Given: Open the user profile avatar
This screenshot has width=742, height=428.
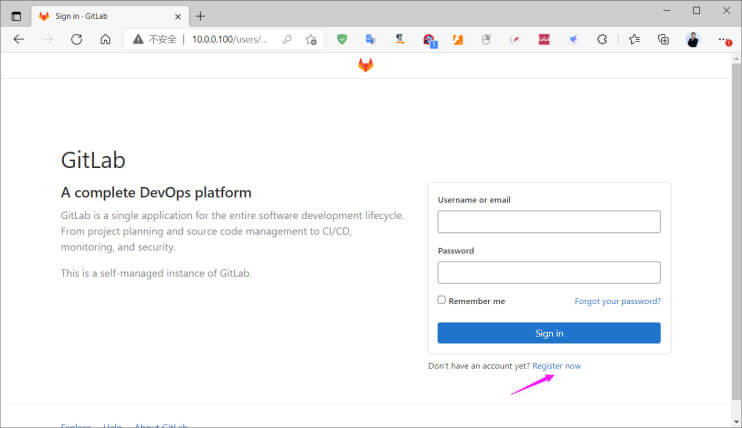Looking at the screenshot, I should pos(693,40).
